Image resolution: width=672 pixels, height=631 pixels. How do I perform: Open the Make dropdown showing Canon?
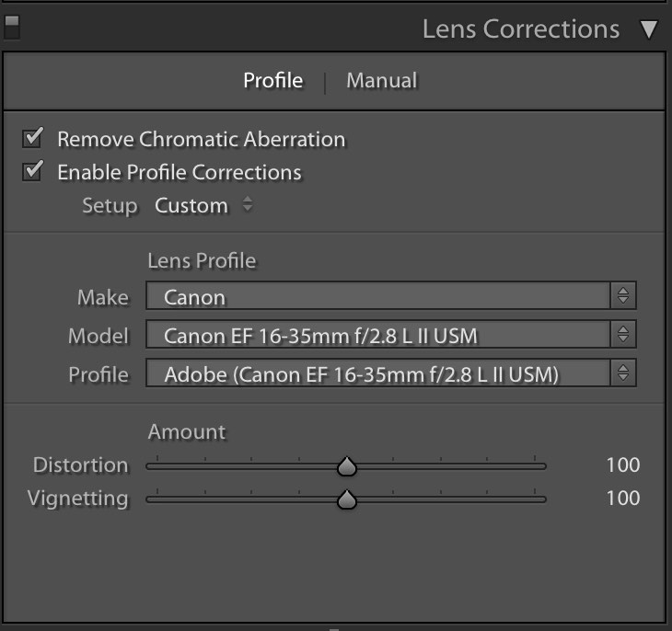[391, 296]
